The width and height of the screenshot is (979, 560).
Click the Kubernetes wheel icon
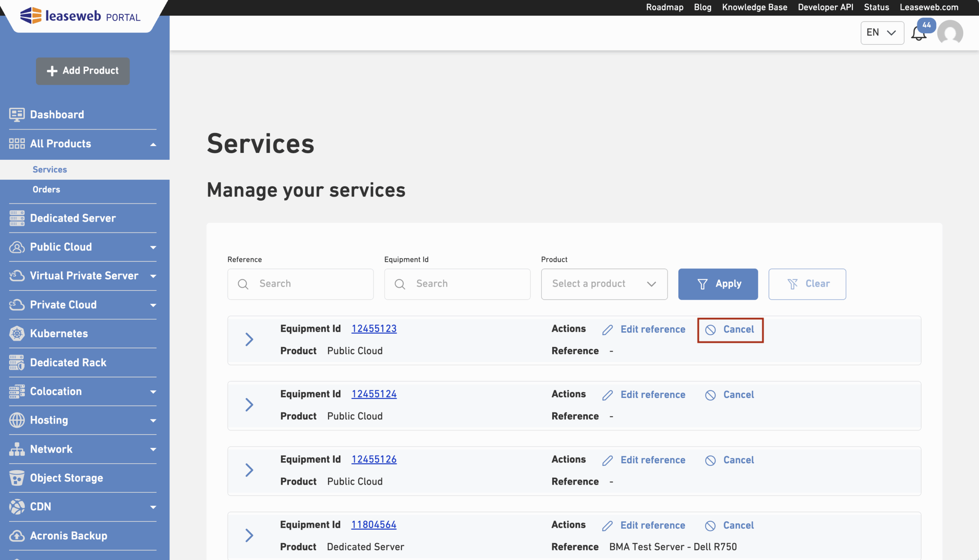[x=16, y=333]
